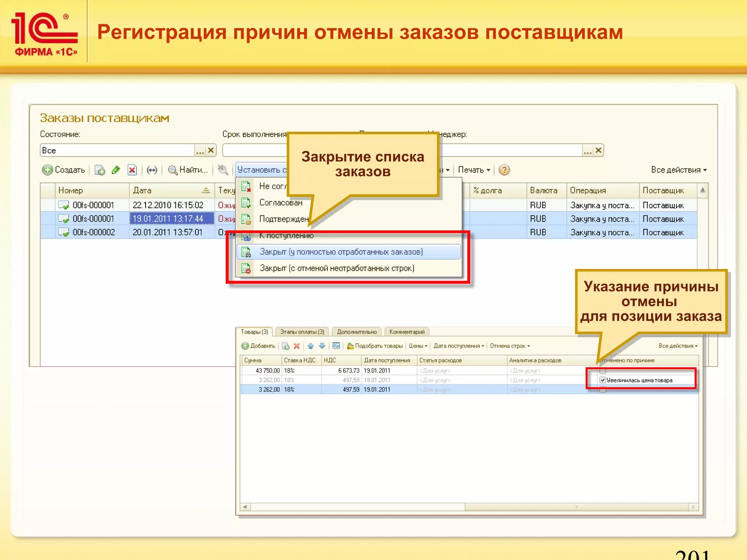The height and width of the screenshot is (560, 747).
Task: Move goods row down with blue arrow
Action: (x=322, y=346)
